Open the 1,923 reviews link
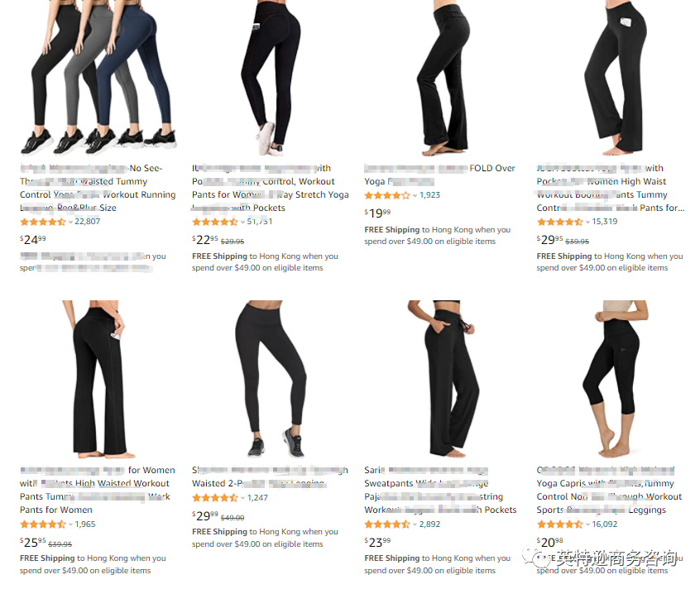This screenshot has width=700, height=589. click(429, 195)
